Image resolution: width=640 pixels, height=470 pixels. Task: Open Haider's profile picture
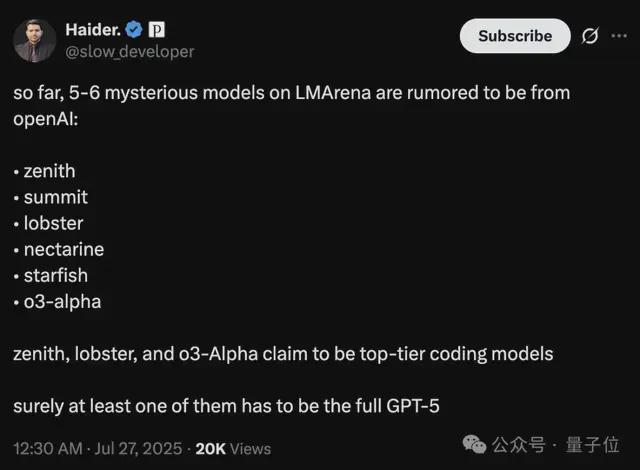tap(34, 40)
